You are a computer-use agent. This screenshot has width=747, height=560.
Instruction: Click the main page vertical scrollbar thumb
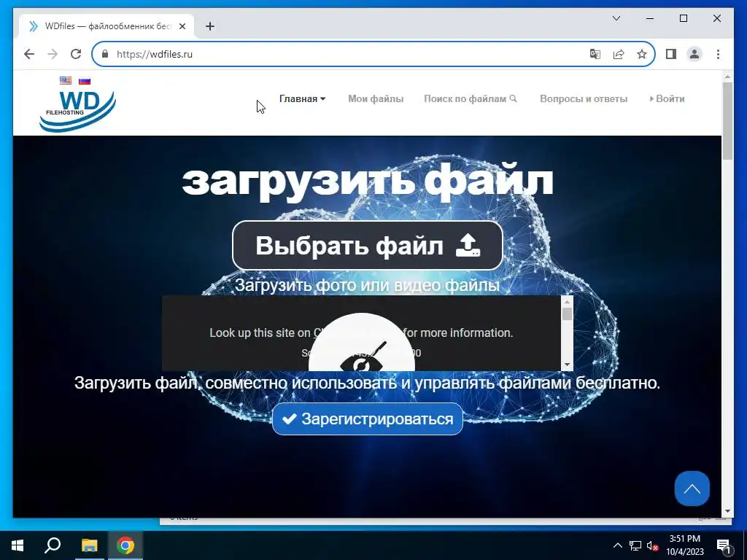tap(727, 121)
